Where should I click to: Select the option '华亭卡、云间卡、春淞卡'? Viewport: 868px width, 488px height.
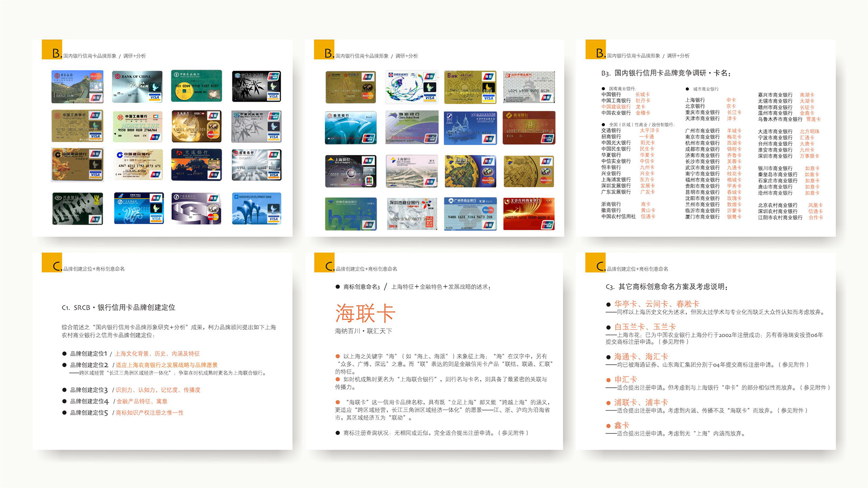[656, 304]
